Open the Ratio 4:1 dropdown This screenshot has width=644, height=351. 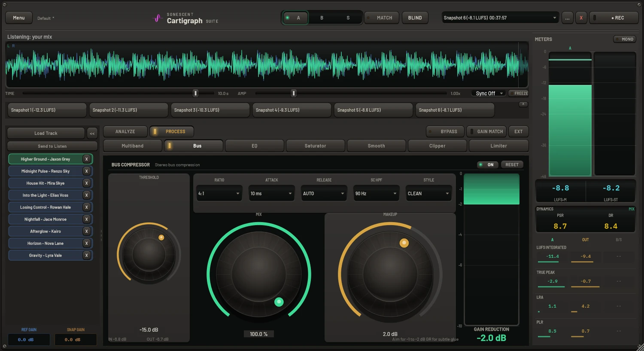219,193
